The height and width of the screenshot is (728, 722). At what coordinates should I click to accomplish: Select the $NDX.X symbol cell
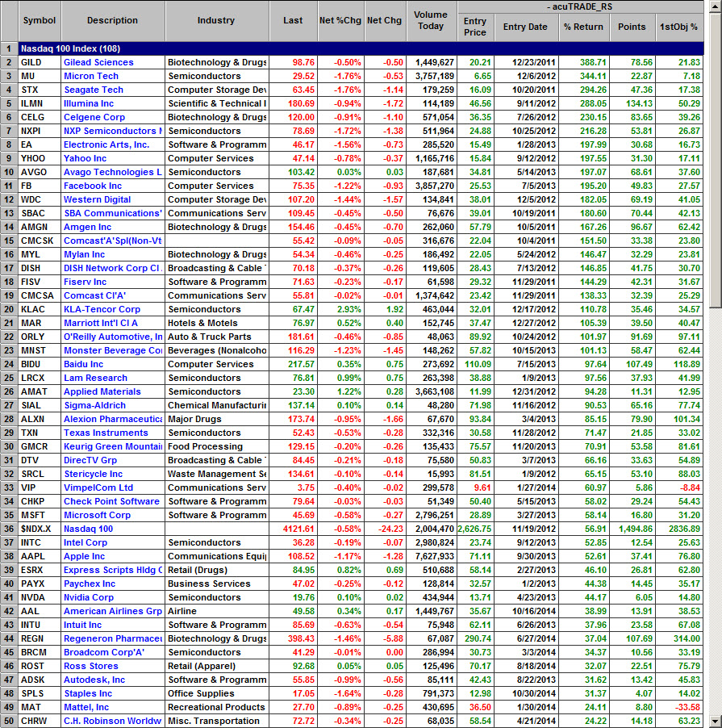(x=40, y=529)
